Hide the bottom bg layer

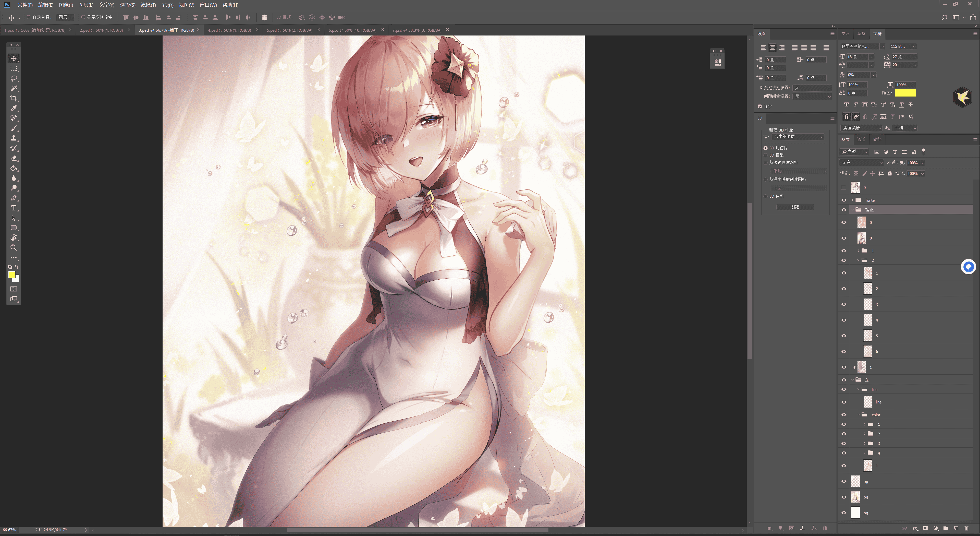pos(844,513)
